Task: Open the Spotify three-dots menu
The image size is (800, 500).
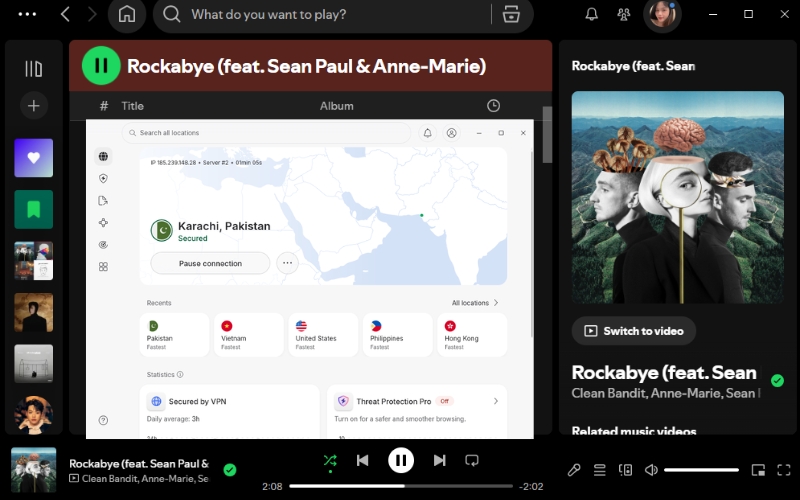Action: [x=27, y=14]
